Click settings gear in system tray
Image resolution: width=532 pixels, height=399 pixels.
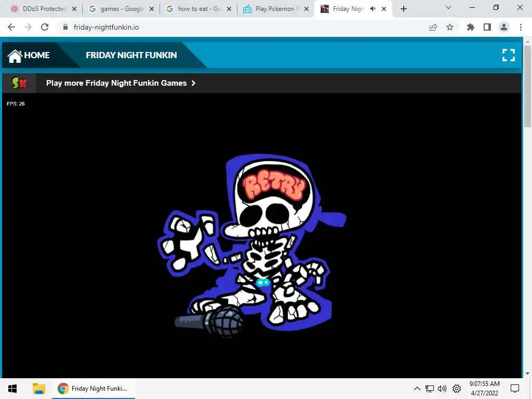coord(457,389)
